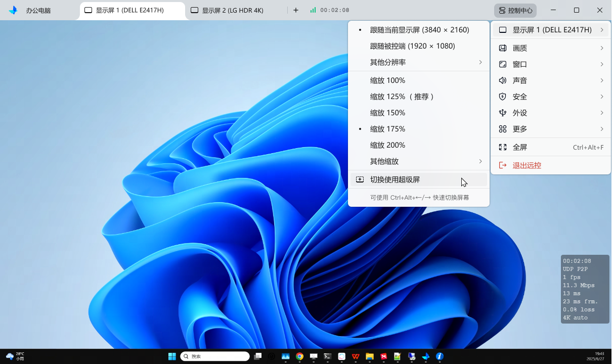
Task: Click the connection timer 00:02:08 in title bar
Action: click(335, 10)
